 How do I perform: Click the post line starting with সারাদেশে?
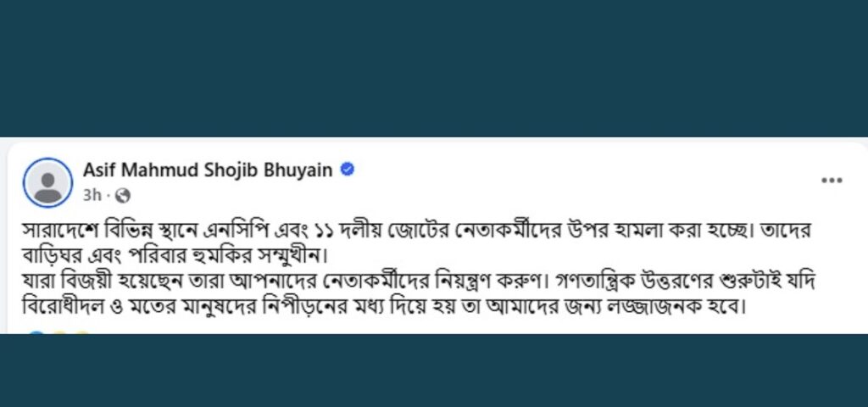424,230
